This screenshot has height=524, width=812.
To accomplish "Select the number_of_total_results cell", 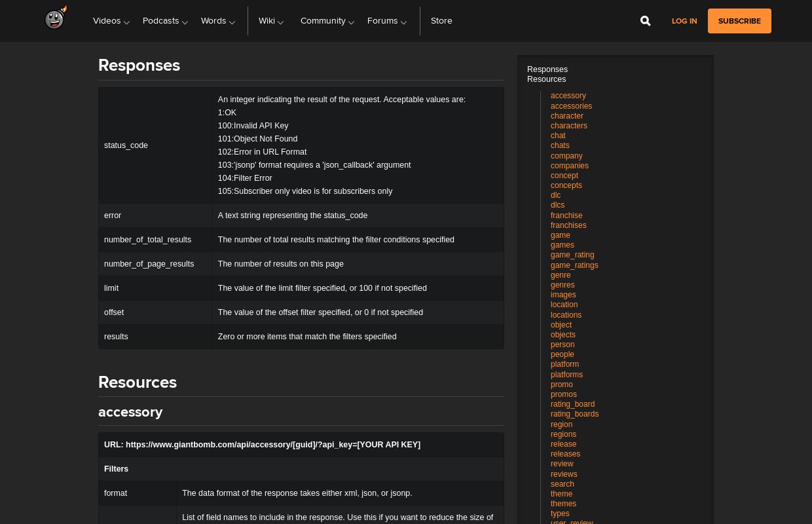I will click(x=155, y=240).
